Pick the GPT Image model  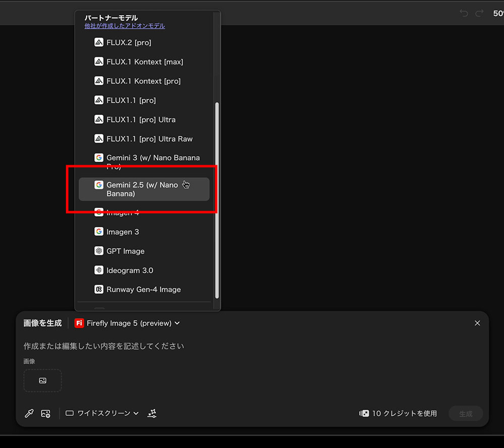[x=144, y=251]
